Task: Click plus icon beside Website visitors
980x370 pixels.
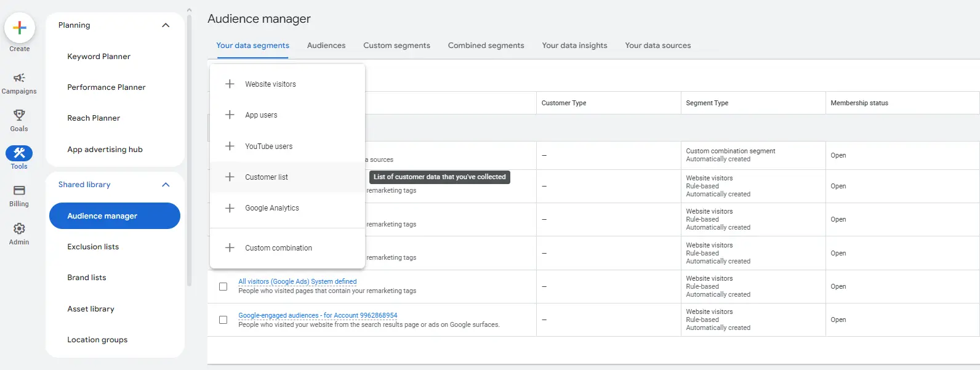Action: pos(230,84)
